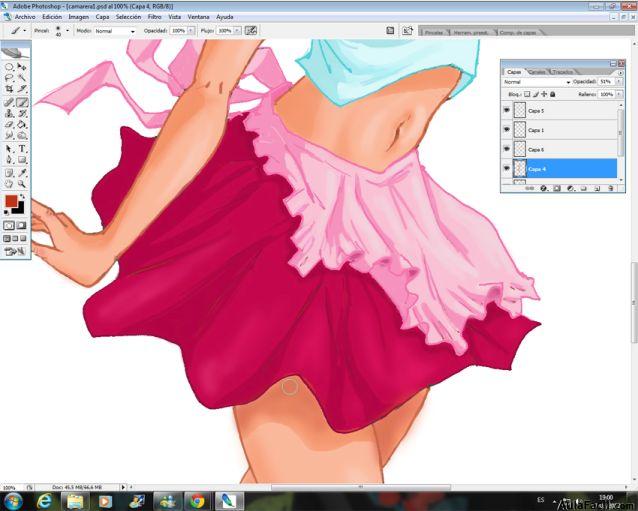Open the Imagen menu
Viewport: 638px width, 511px height.
tap(79, 17)
